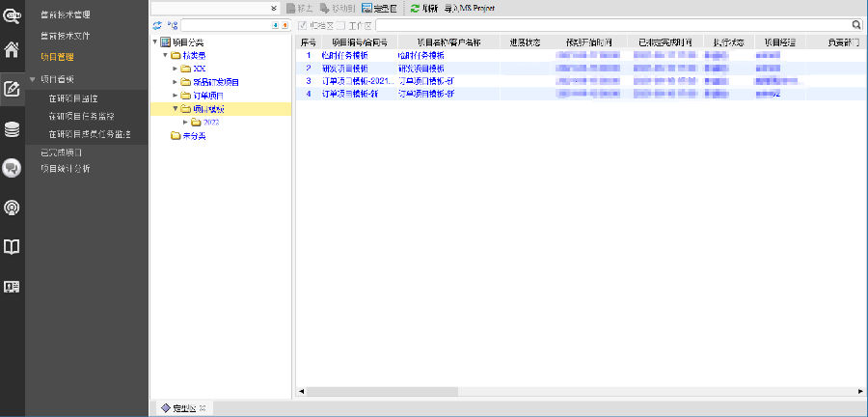Click the chat bubble sidebar icon

click(x=12, y=169)
